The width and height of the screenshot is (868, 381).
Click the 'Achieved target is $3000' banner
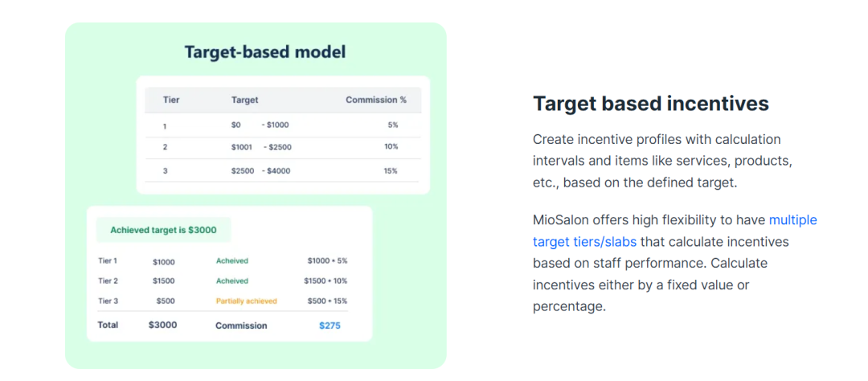pyautogui.click(x=163, y=230)
